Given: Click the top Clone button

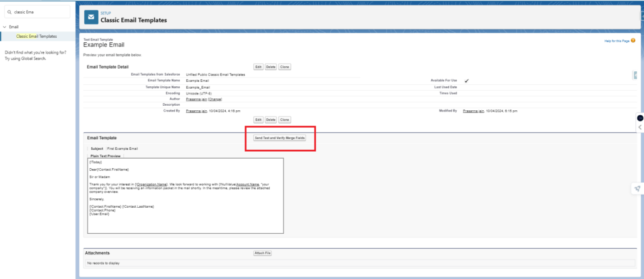Looking at the screenshot, I should click(284, 66).
